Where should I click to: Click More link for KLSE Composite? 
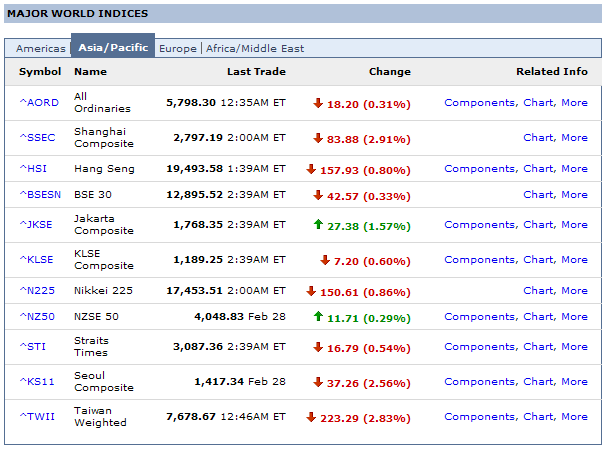(574, 260)
